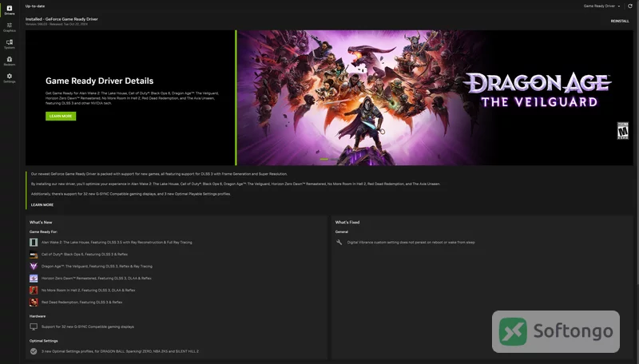Screen dimensions: 639x364
Task: Expand the Game Ready Driver dropdown
Action: coord(601,6)
